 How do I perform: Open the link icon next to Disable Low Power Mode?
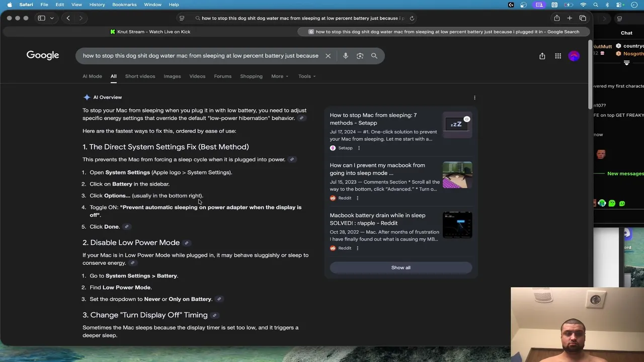[x=186, y=243]
